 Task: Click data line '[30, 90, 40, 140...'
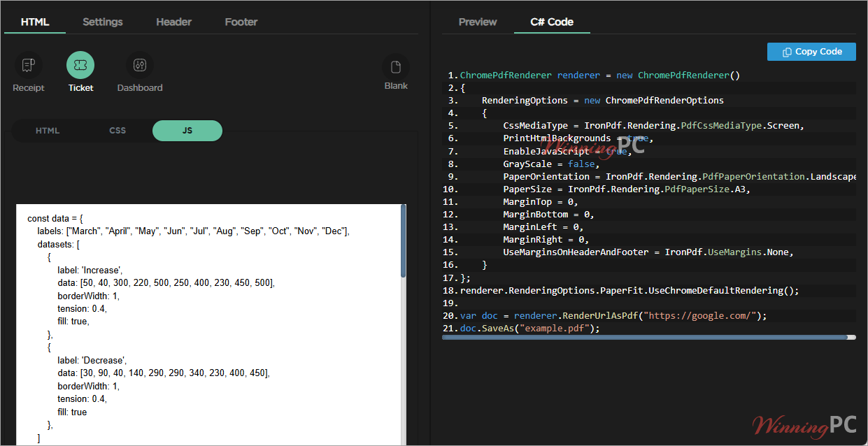(x=164, y=373)
